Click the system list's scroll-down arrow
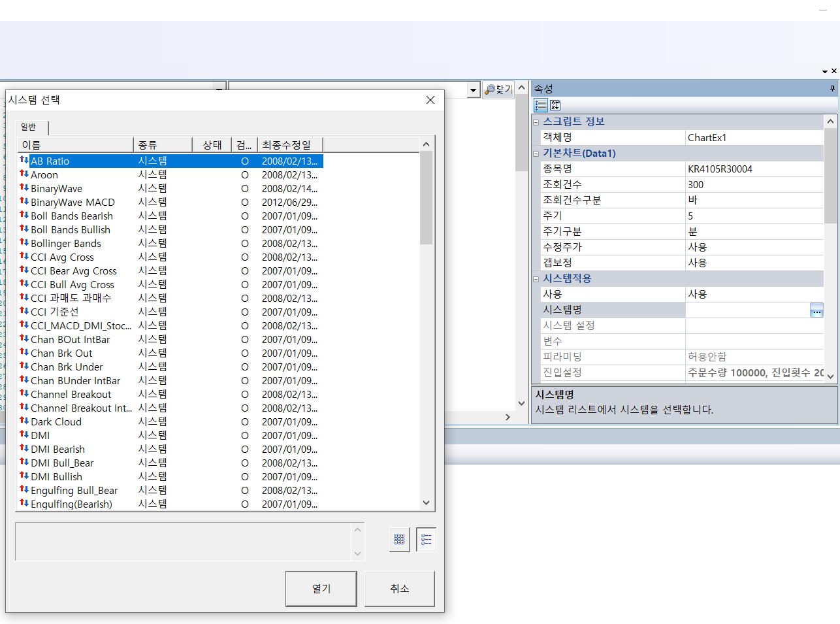840x624 pixels. click(427, 503)
